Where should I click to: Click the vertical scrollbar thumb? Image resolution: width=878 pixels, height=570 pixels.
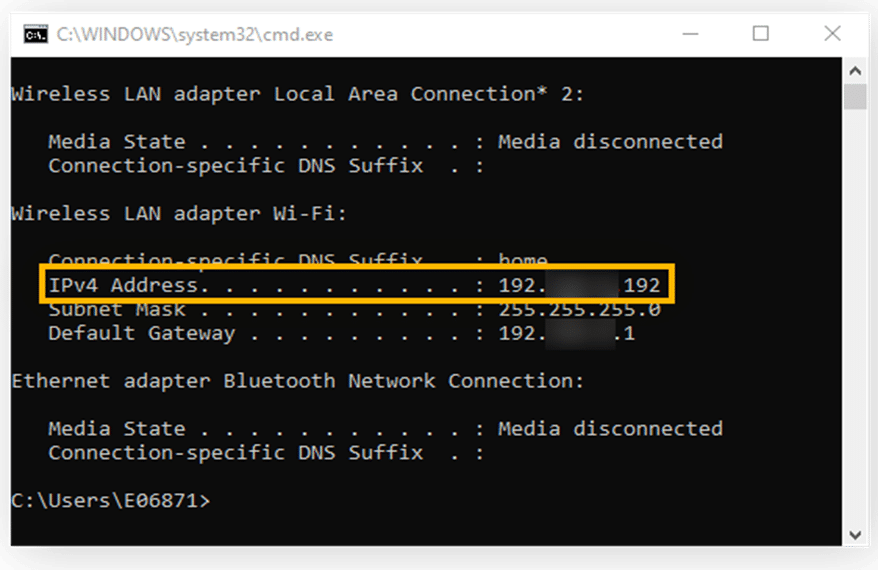click(855, 97)
